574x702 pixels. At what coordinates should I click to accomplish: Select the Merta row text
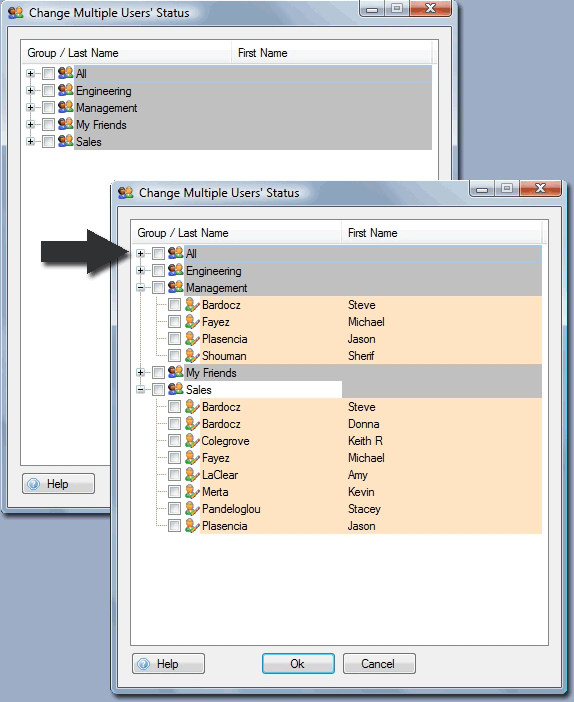click(x=215, y=492)
